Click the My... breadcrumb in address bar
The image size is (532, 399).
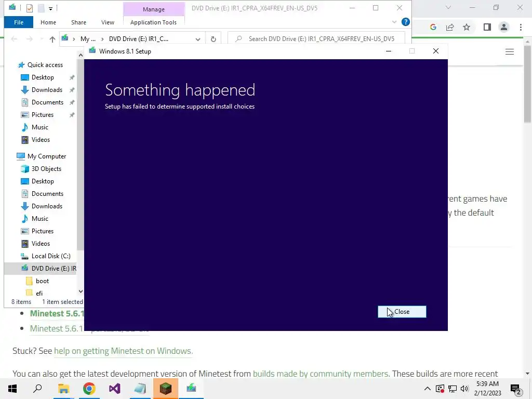pos(88,39)
